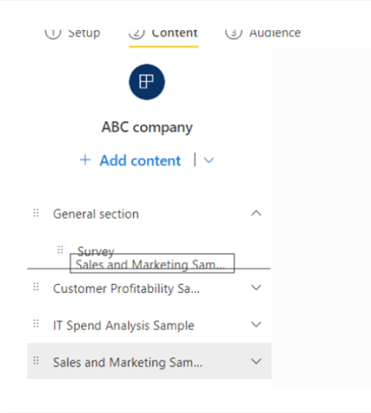Click the grip handle for IT Spend Analysis Sample

[36, 324]
